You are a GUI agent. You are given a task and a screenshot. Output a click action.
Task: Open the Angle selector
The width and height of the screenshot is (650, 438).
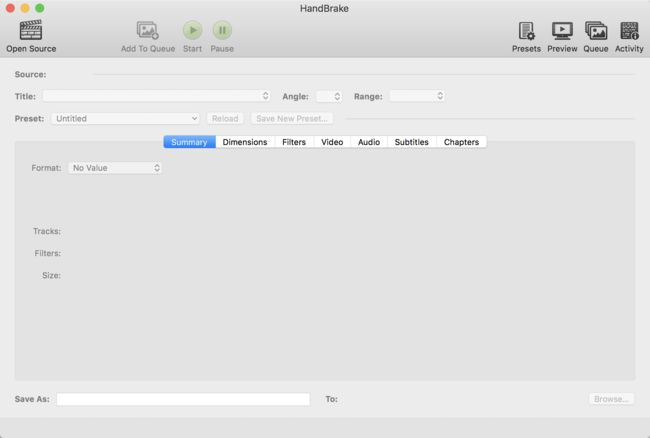[329, 96]
